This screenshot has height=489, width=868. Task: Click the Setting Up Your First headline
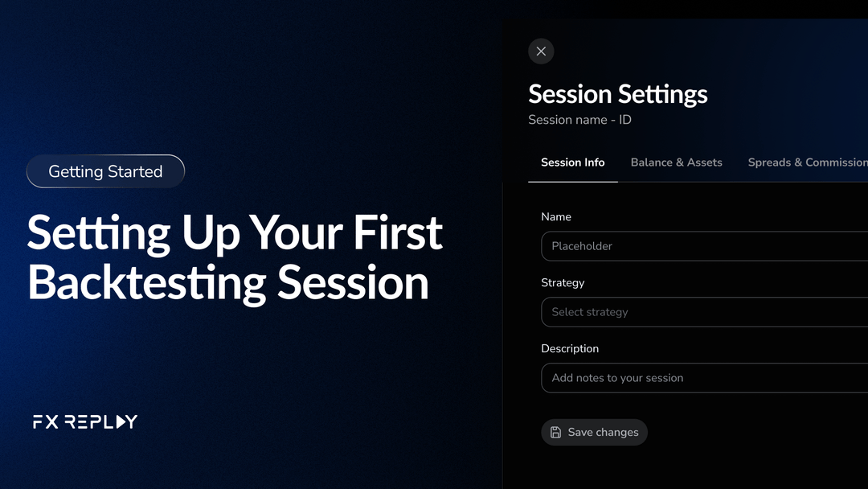pos(235,233)
